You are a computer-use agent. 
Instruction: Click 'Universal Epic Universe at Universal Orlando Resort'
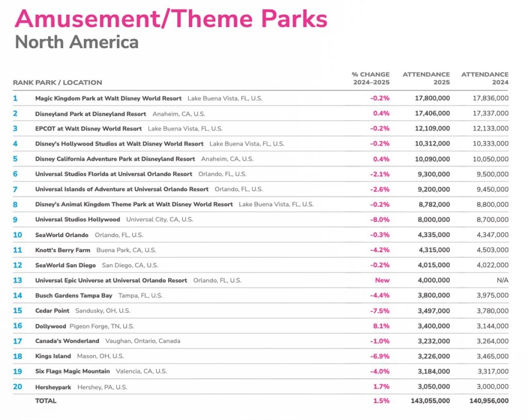click(x=111, y=281)
